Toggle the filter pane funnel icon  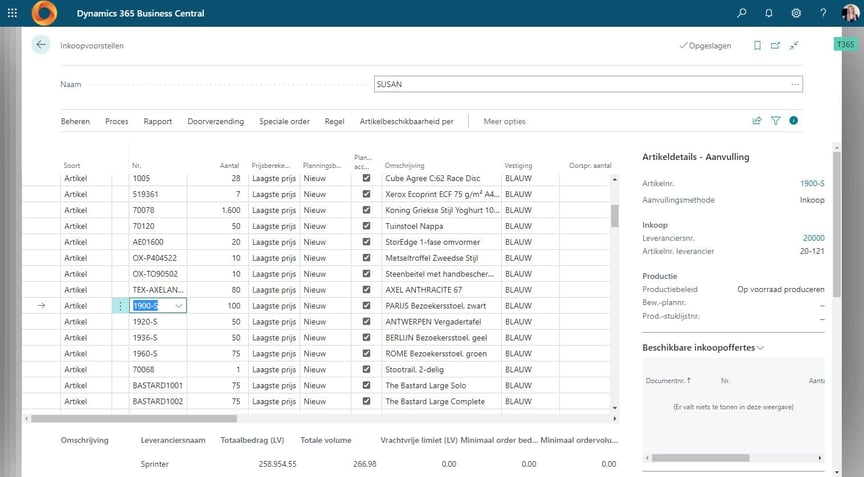point(775,121)
